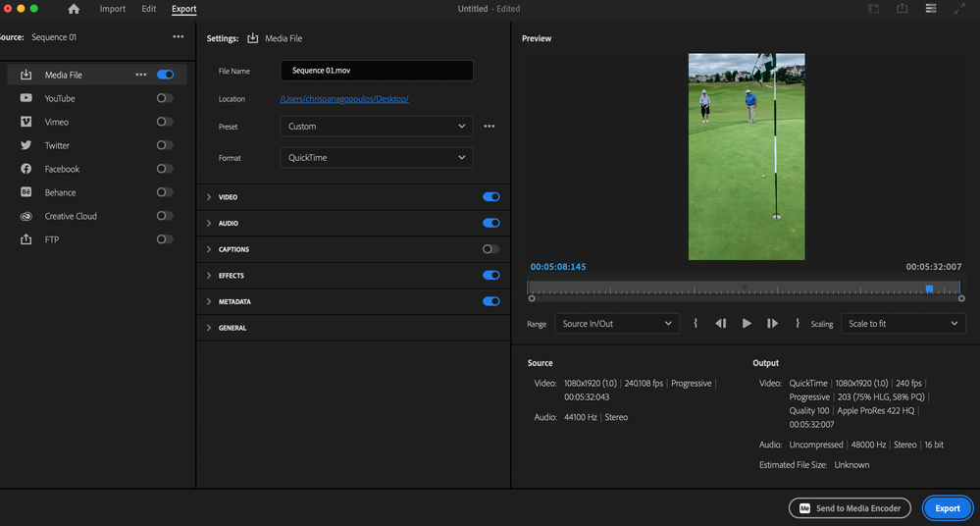Viewport: 980px width, 526px height.
Task: Open the Format dropdown showing QuickTime
Action: pos(376,158)
